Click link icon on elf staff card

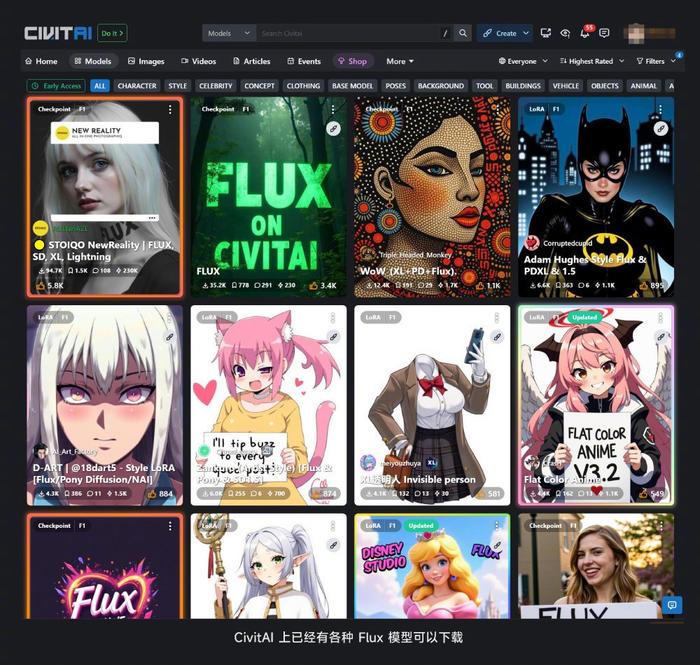click(x=333, y=545)
